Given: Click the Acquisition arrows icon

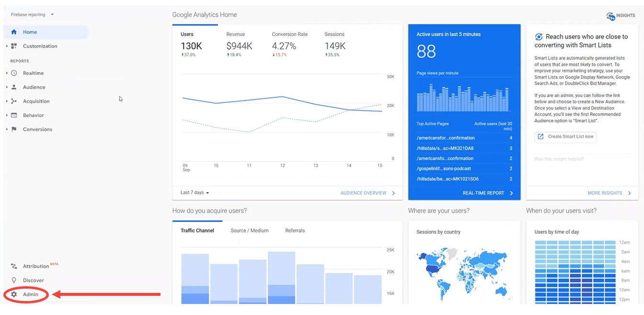Looking at the screenshot, I should point(14,101).
